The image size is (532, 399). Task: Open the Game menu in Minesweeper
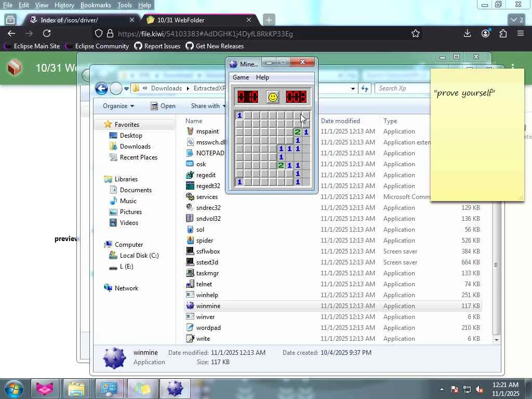(x=241, y=77)
